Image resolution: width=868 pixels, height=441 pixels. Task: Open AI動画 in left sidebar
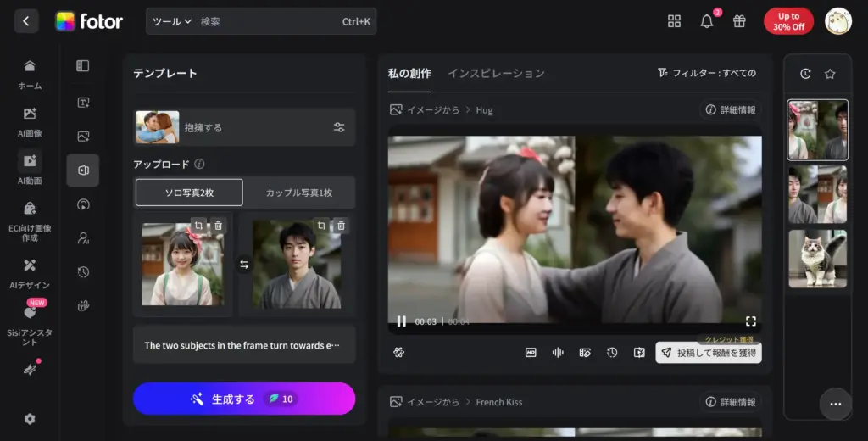(x=30, y=169)
